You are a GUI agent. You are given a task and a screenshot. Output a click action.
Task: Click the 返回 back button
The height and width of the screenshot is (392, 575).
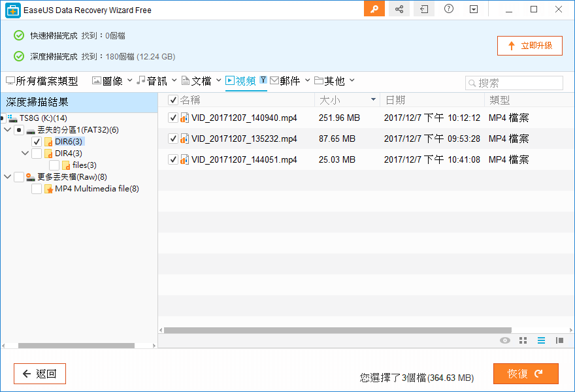pos(39,373)
